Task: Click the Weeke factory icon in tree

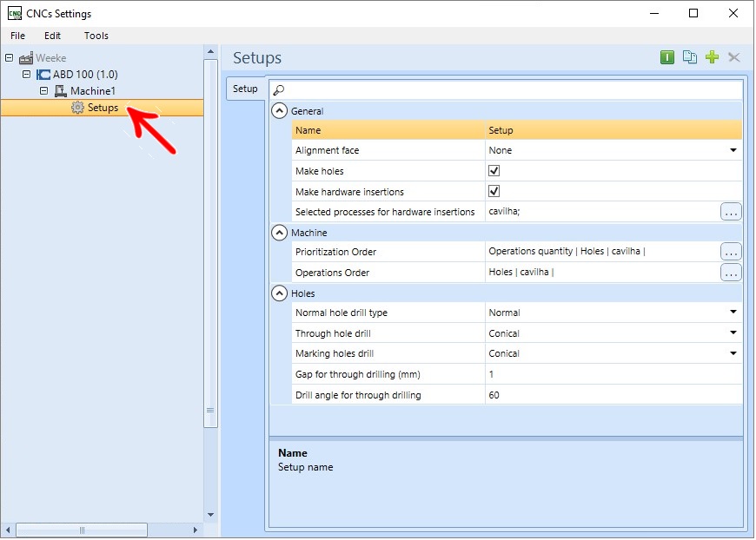Action: (26, 58)
